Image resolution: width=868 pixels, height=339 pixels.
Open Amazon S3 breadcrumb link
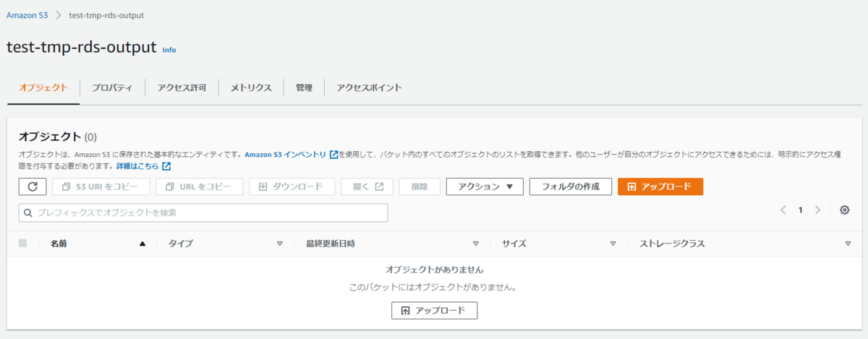coord(27,15)
